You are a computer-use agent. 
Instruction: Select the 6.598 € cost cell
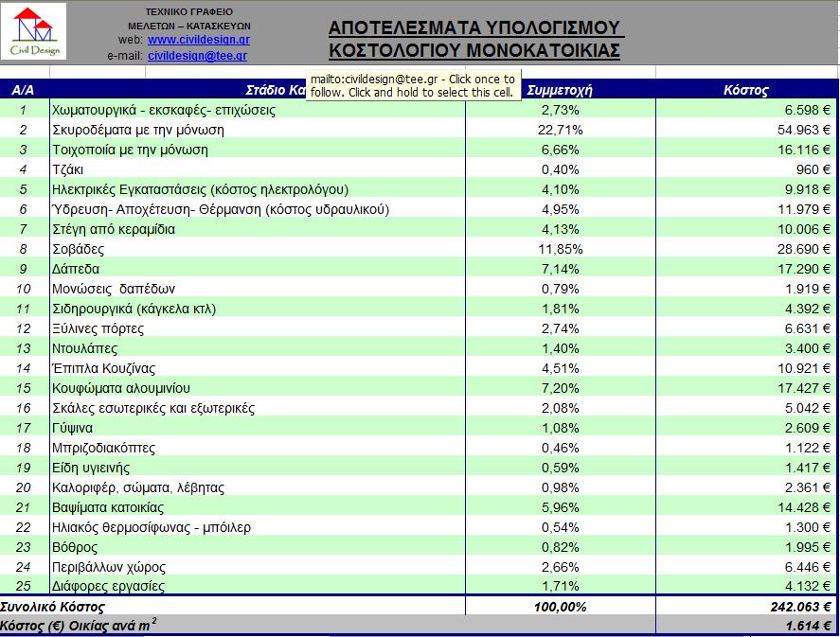pos(747,110)
